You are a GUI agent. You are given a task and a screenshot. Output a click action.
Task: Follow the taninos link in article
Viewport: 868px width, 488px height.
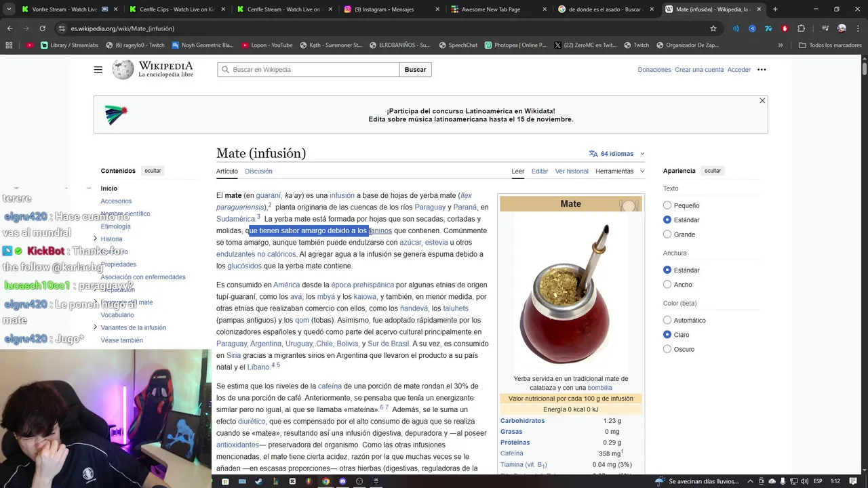tap(380, 230)
